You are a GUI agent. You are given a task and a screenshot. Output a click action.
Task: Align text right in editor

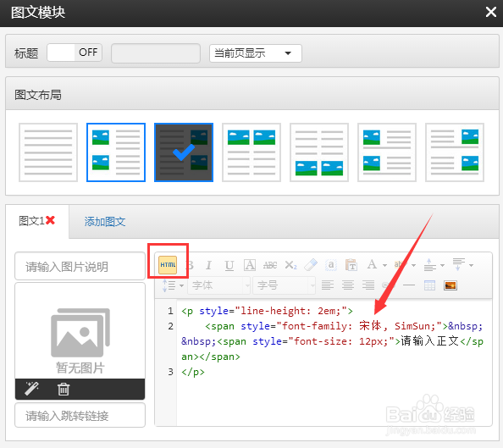point(368,285)
